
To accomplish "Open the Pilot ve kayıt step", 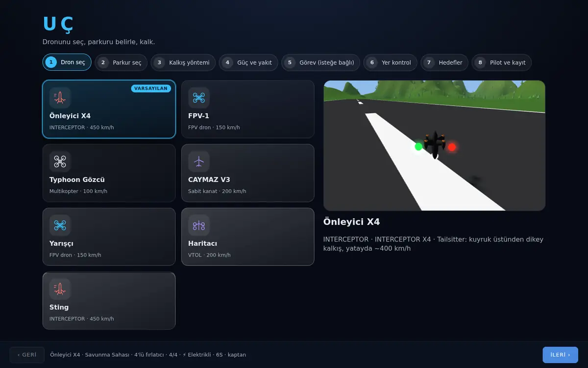I will pyautogui.click(x=502, y=62).
